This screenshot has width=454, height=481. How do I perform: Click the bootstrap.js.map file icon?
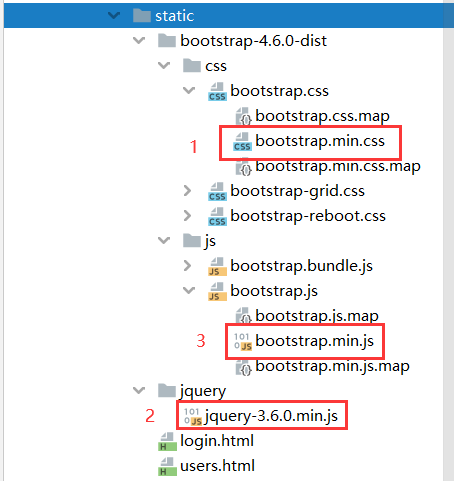243,315
